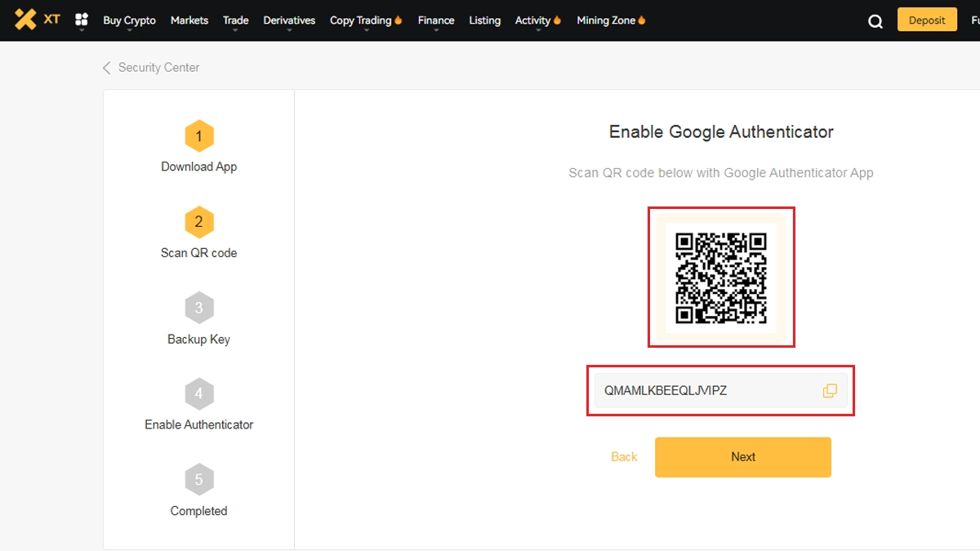
Task: Open the Buy Crypto menu
Action: pyautogui.click(x=129, y=20)
